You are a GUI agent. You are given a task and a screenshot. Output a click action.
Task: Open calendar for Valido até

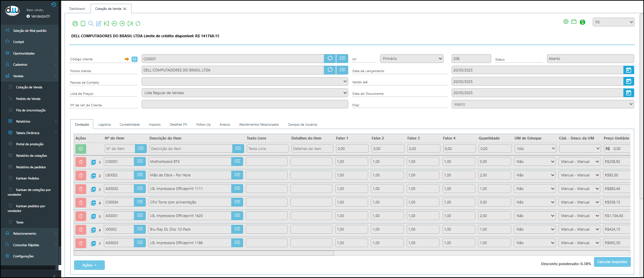628,82
